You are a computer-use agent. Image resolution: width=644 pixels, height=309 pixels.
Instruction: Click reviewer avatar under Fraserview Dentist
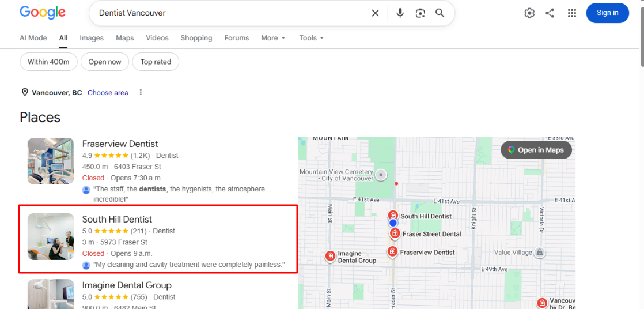coord(86,190)
